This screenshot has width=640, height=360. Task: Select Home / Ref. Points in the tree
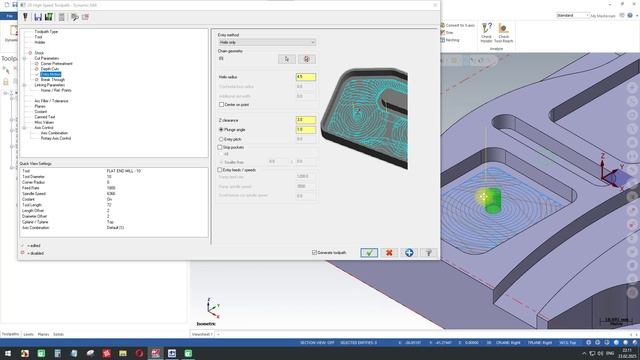pos(56,90)
